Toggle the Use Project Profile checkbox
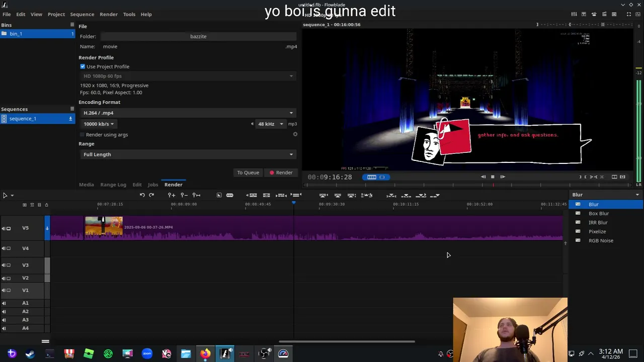Screen dimensions: 644x362 point(83,66)
